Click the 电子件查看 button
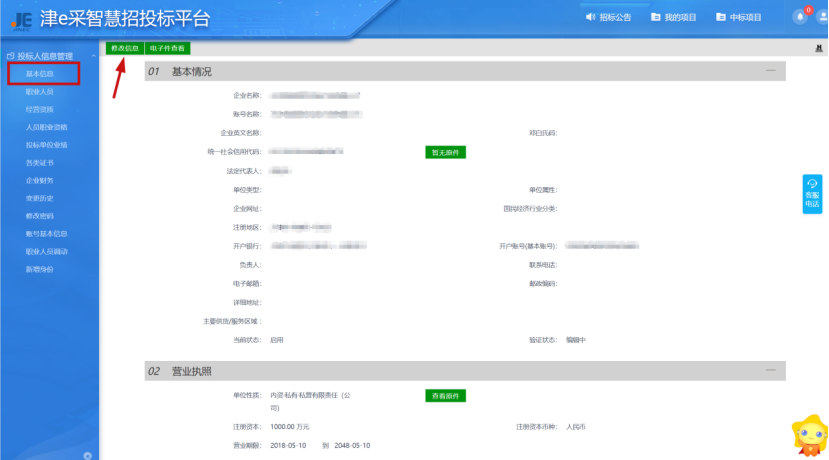 pos(166,47)
